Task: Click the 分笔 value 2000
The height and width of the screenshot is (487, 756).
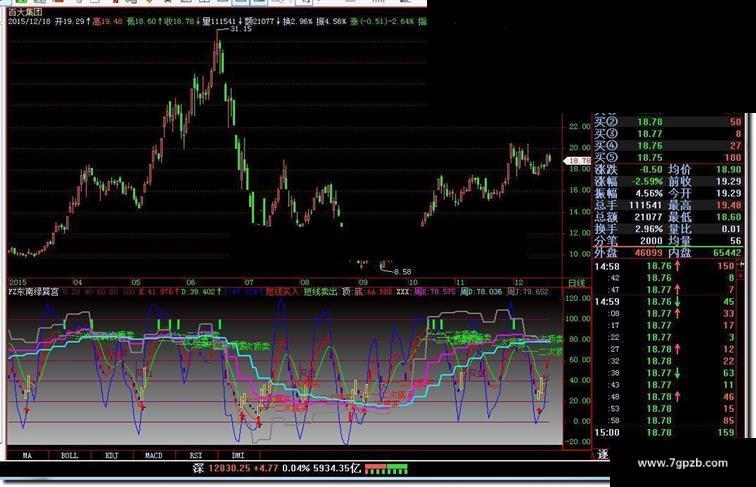Action: 651,241
